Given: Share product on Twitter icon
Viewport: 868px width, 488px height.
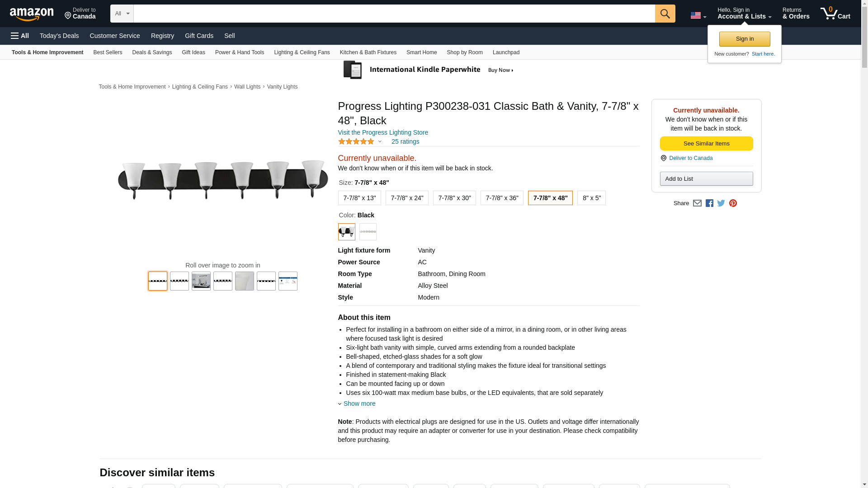Looking at the screenshot, I should (721, 203).
